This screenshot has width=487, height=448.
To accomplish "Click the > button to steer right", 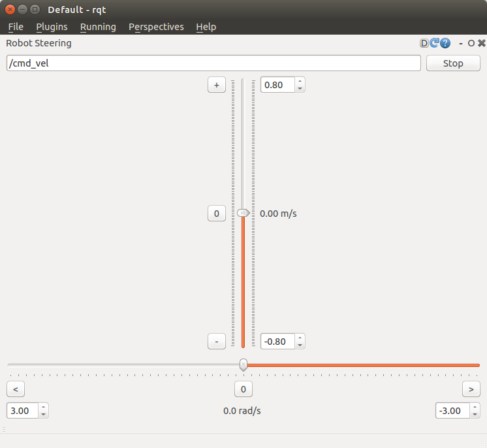I will click(471, 389).
